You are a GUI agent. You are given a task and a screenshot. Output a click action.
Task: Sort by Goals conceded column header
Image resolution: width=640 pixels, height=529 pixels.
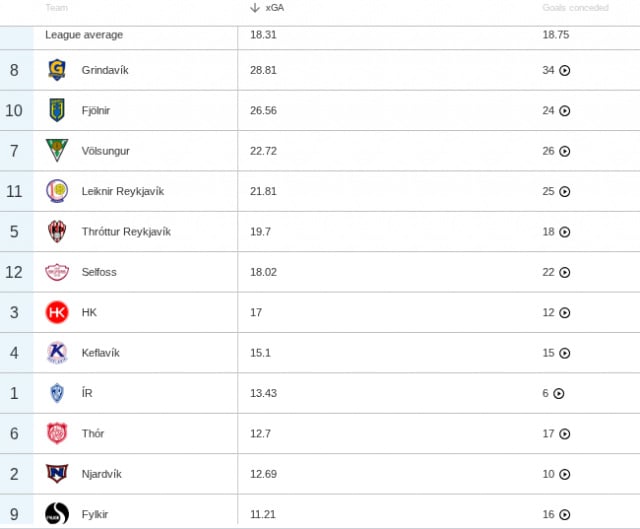tap(575, 8)
